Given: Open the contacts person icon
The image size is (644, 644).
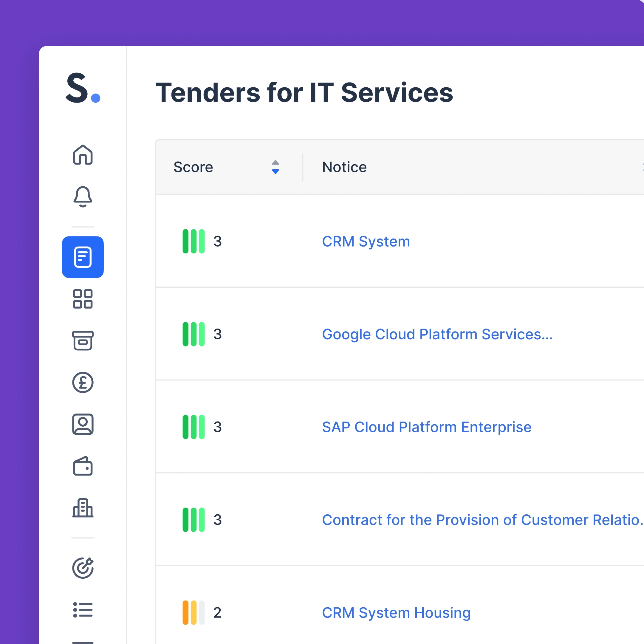Looking at the screenshot, I should (83, 424).
